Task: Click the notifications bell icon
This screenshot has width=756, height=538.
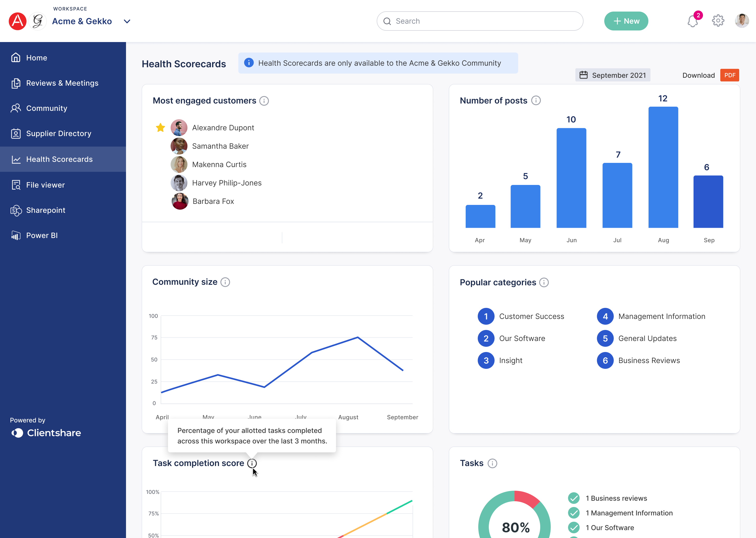Action: 693,20
